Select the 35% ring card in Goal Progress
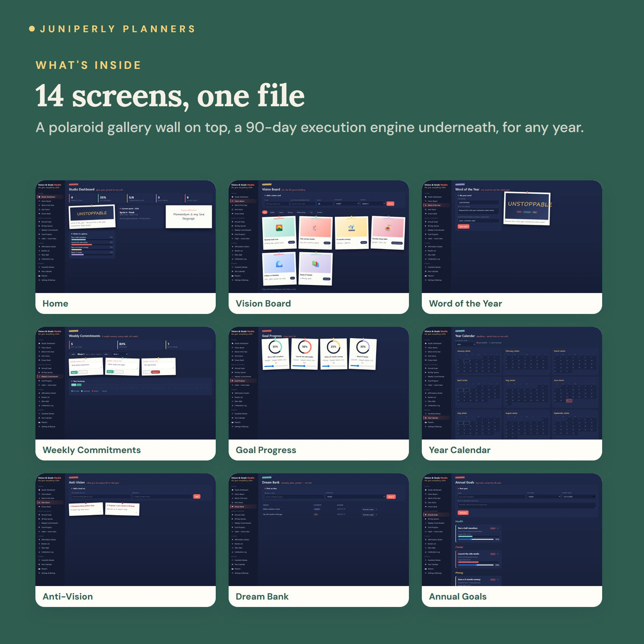The width and height of the screenshot is (644, 644). [276, 354]
